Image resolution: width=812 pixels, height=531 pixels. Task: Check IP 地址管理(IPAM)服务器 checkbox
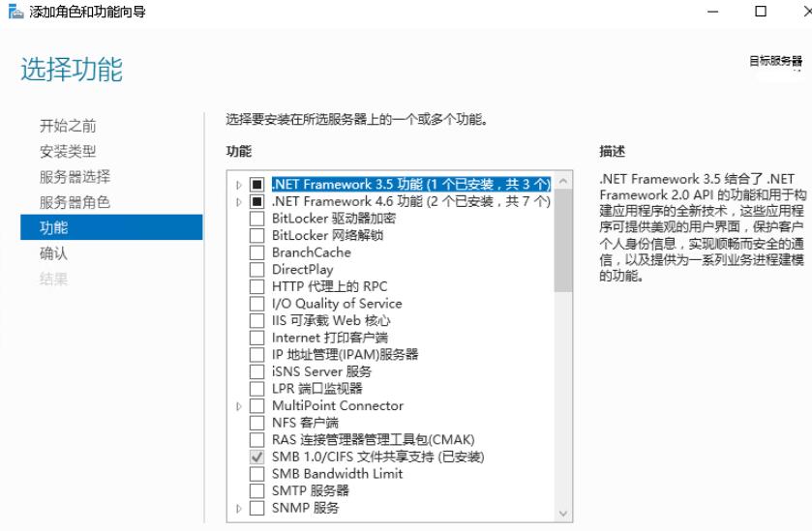256,355
